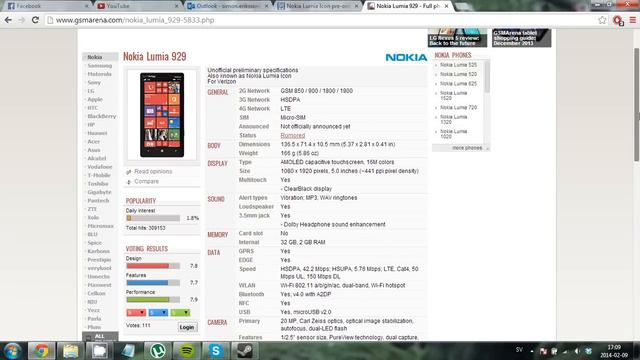Switch to the Outlook tab
This screenshot has height=360, width=640.
pyautogui.click(x=227, y=6)
